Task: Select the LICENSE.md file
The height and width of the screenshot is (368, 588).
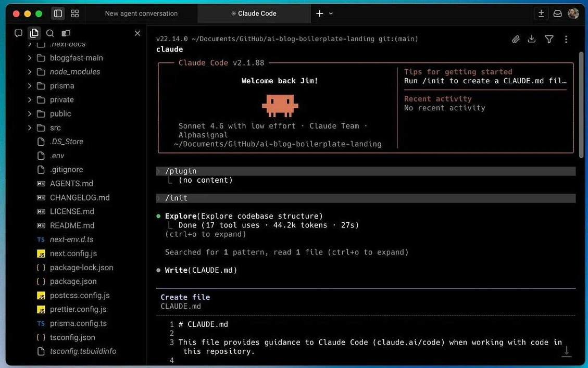Action: point(72,211)
